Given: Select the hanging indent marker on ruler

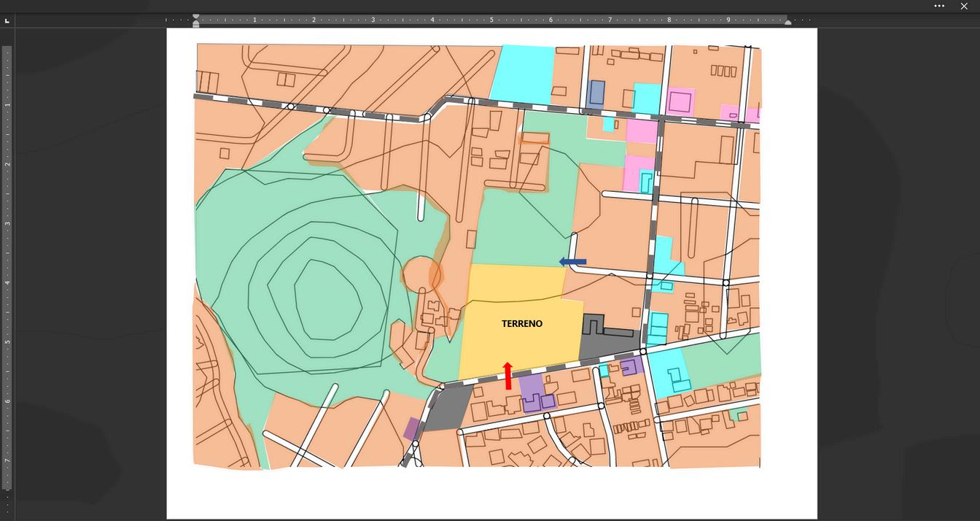Looking at the screenshot, I should 195,23.
